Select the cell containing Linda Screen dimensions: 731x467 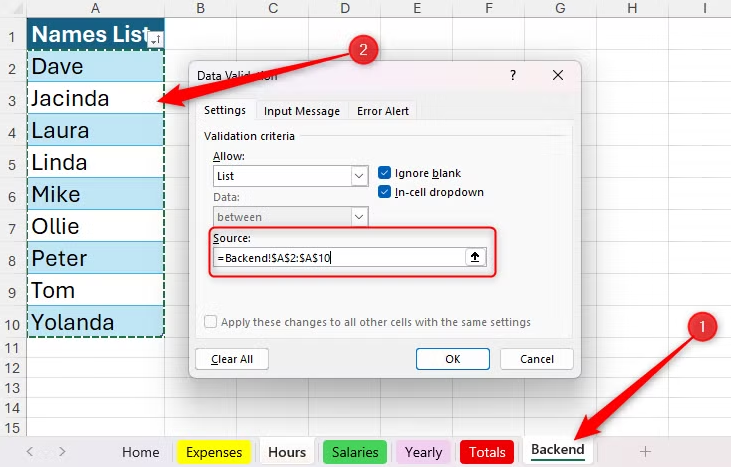click(96, 162)
